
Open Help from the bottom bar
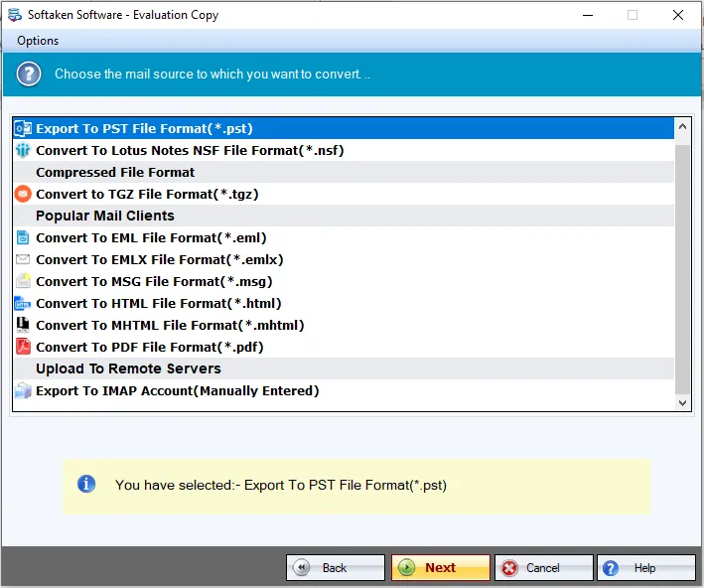[x=646, y=568]
